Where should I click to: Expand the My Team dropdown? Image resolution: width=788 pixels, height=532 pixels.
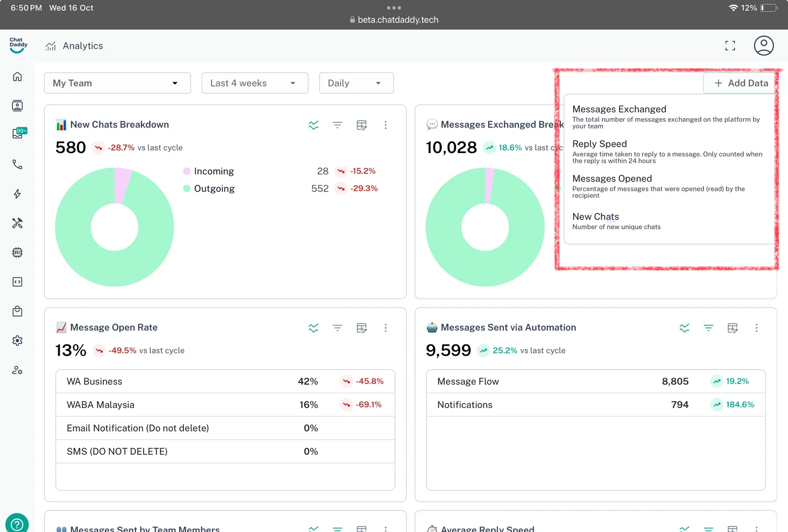117,83
